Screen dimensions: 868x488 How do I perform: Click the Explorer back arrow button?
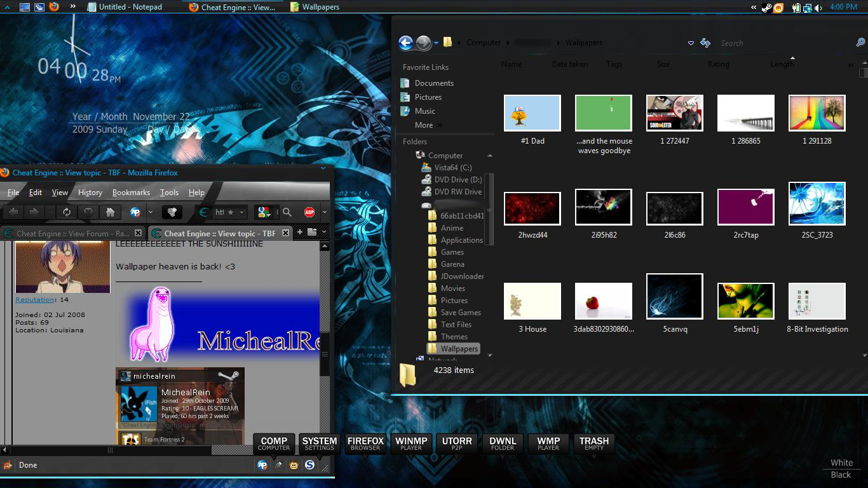coord(406,43)
